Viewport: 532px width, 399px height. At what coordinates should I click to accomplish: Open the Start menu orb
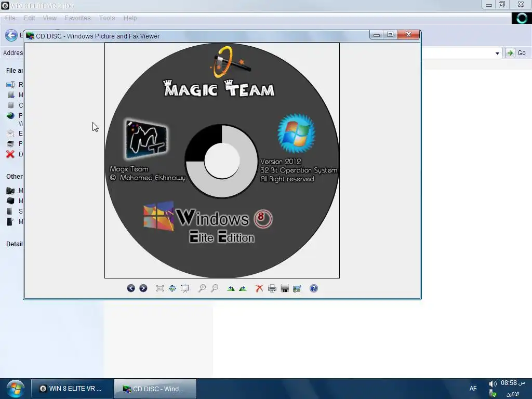click(15, 389)
